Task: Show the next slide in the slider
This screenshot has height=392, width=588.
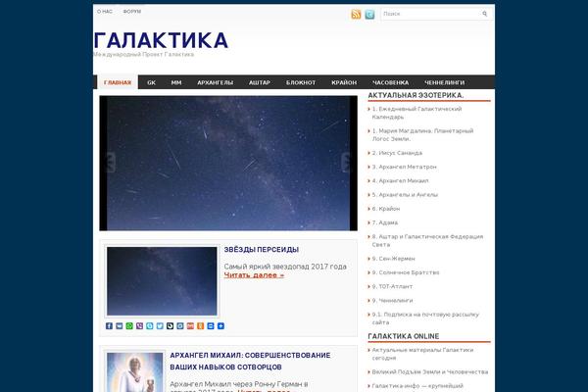Action: [x=346, y=163]
